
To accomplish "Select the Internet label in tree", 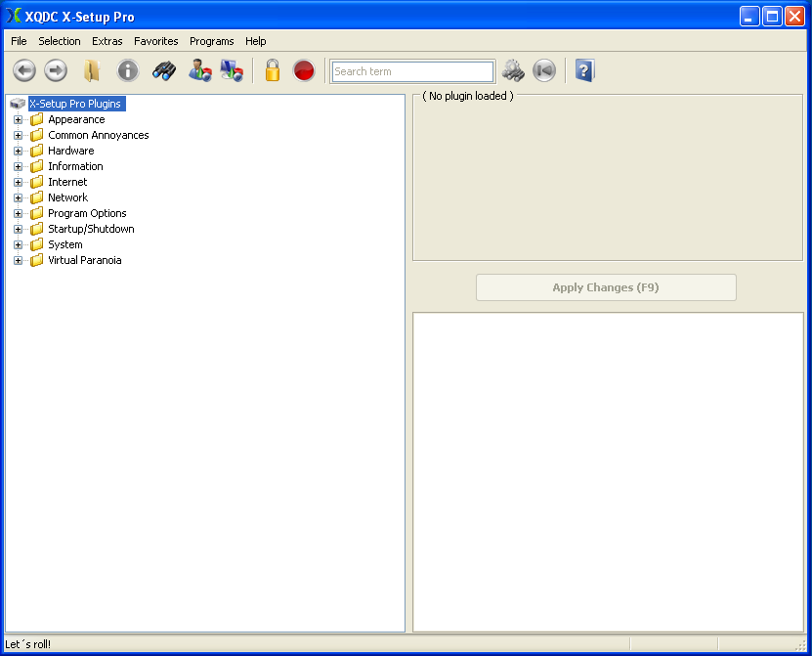I will (x=67, y=182).
